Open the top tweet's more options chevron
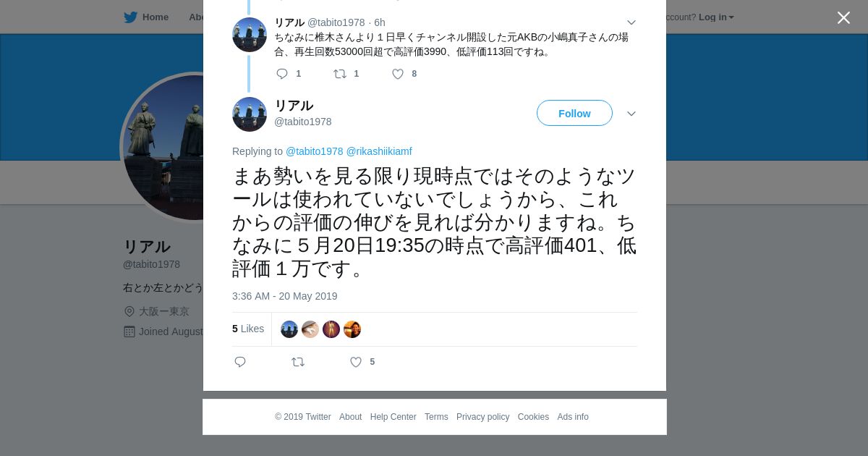This screenshot has width=868, height=456. point(631,23)
